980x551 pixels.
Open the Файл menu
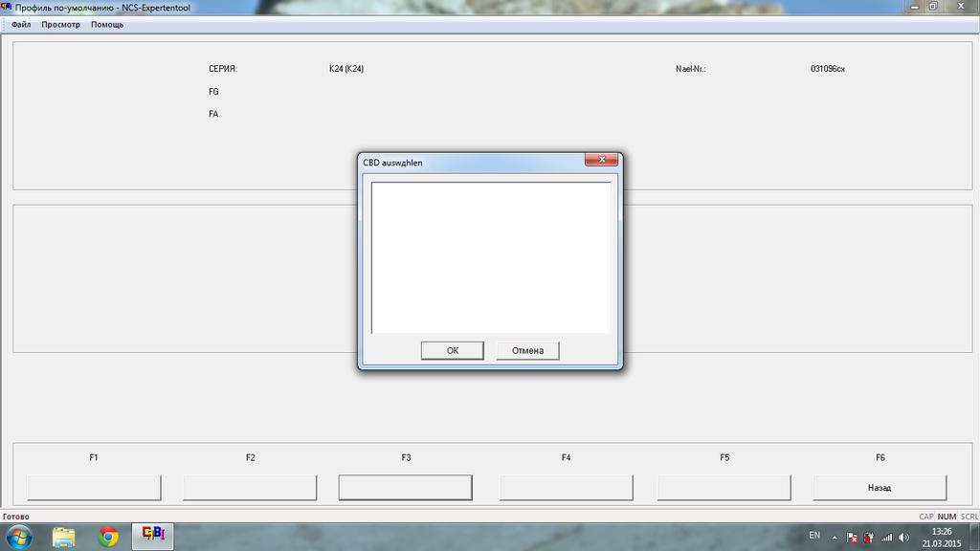coord(21,25)
